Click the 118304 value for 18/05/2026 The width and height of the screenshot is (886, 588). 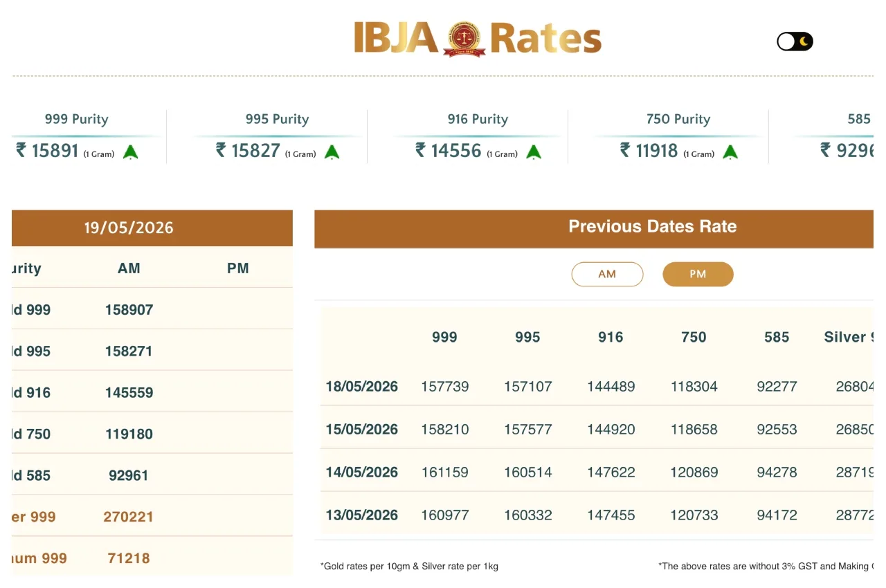[x=694, y=387]
